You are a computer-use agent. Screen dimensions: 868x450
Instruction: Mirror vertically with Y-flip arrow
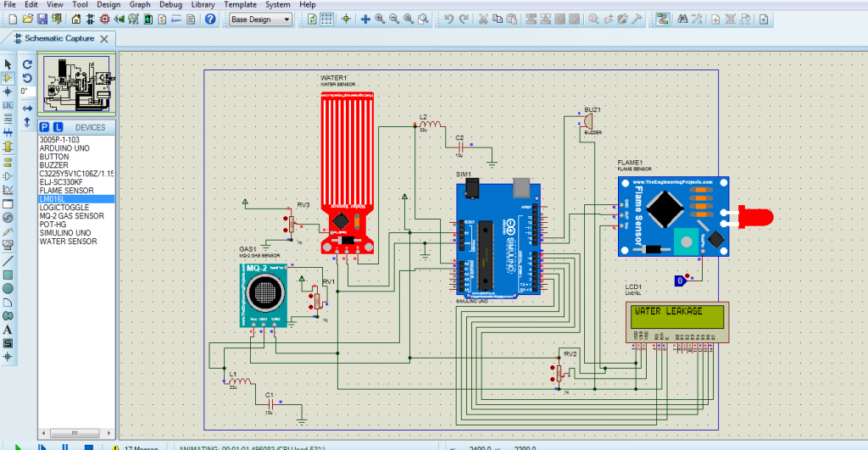coord(27,122)
